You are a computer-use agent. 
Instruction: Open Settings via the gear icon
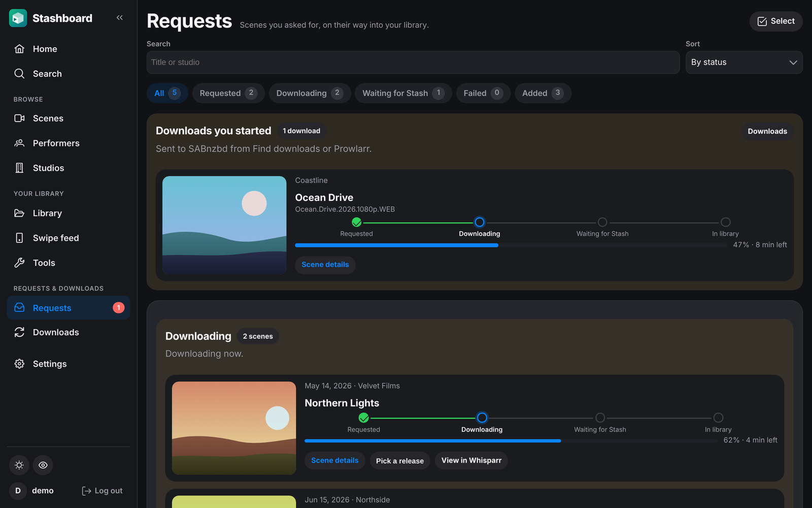(x=19, y=364)
